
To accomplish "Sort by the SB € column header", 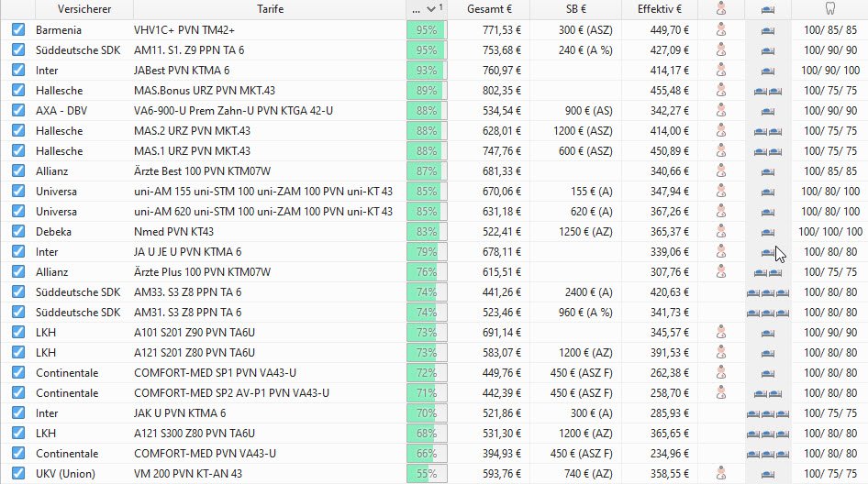I will point(575,9).
